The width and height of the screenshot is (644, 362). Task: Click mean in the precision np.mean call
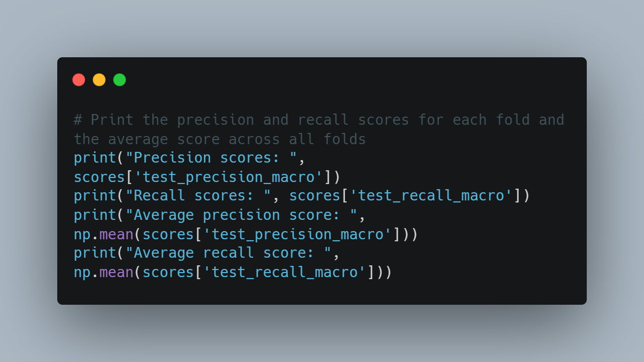click(x=117, y=234)
